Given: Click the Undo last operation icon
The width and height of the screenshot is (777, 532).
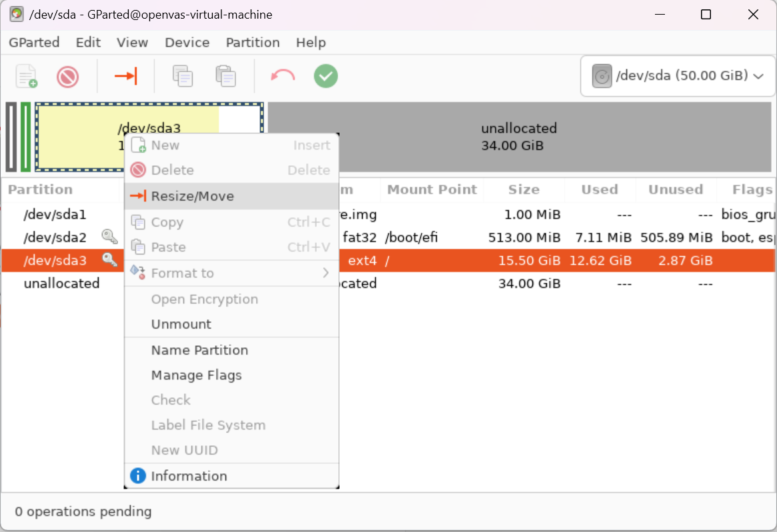Looking at the screenshot, I should click(283, 76).
